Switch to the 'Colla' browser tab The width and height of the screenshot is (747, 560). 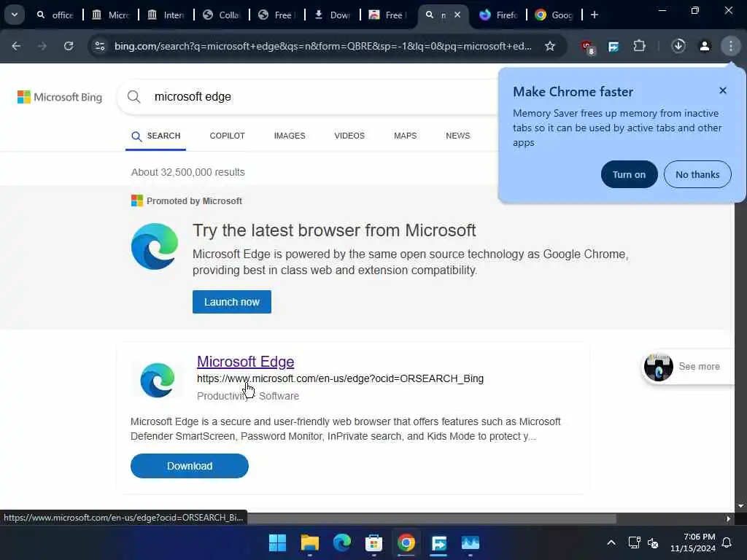[x=222, y=15]
